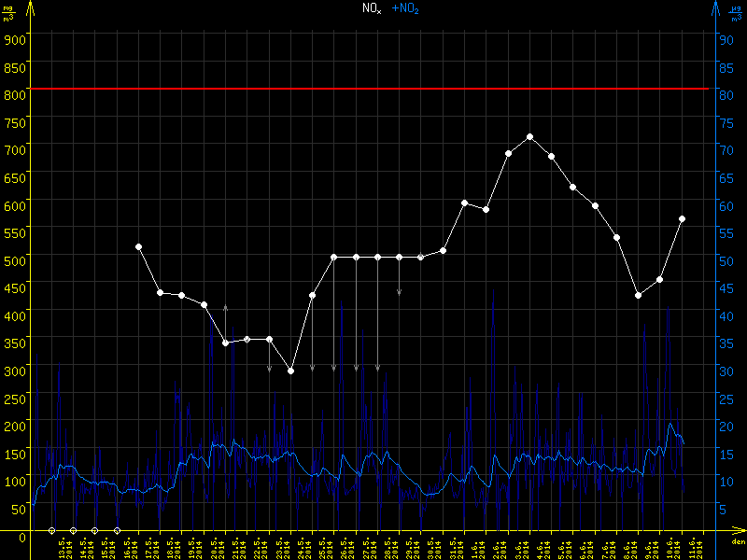Select the first white data point

(x=138, y=246)
